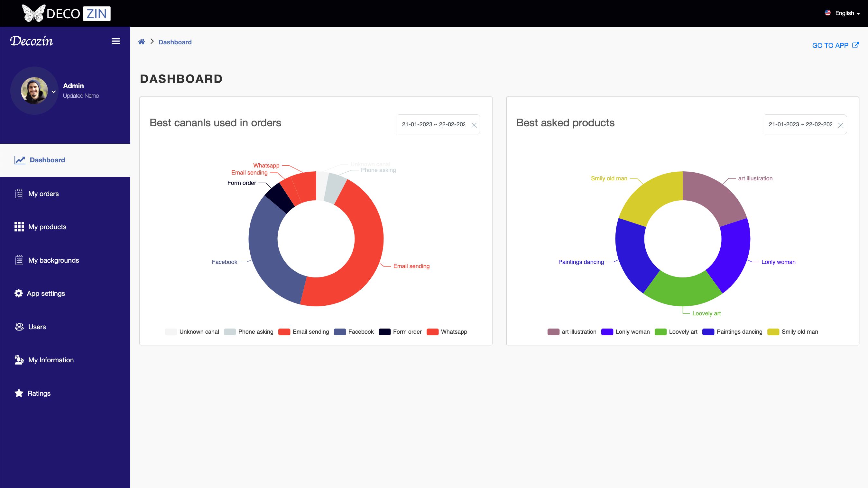
Task: Click the hamburger menu icon in sidebar
Action: (115, 41)
